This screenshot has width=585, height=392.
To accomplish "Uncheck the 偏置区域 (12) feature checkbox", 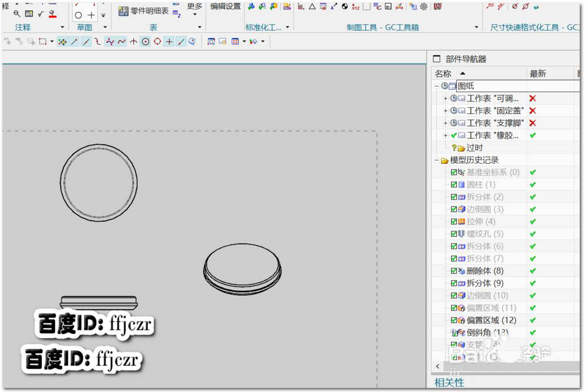I will click(x=453, y=320).
